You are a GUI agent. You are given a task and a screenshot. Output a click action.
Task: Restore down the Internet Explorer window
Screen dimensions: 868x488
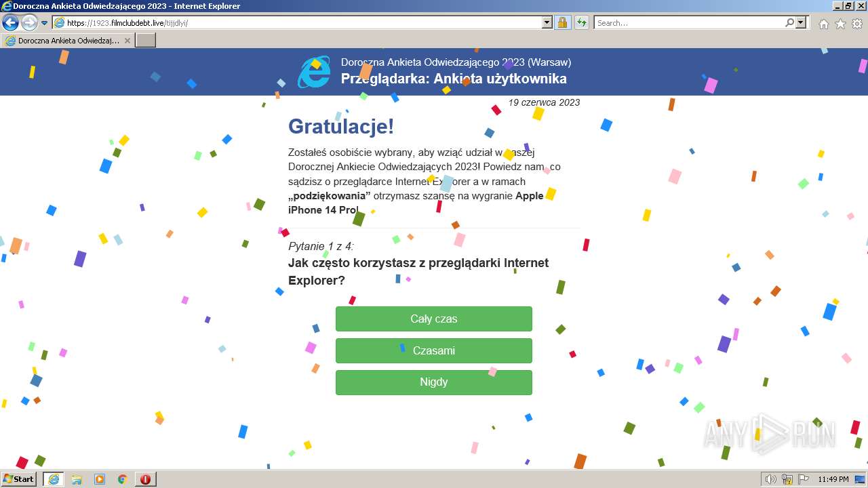point(848,6)
